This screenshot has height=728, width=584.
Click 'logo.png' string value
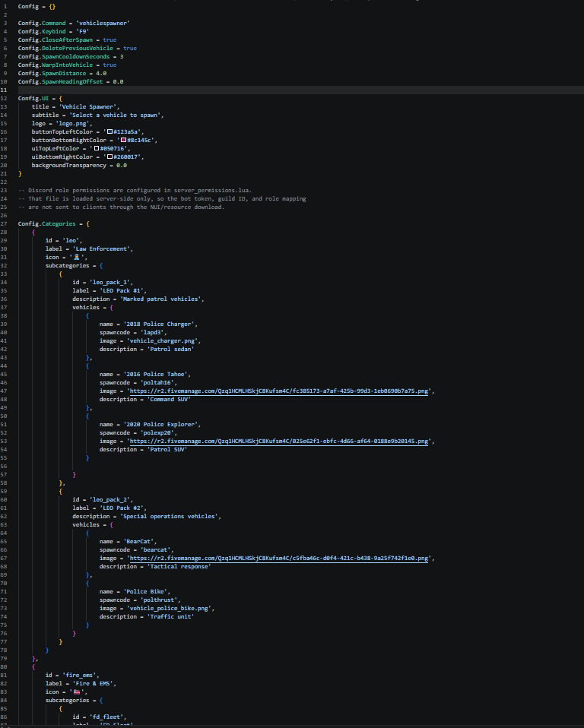click(x=72, y=124)
